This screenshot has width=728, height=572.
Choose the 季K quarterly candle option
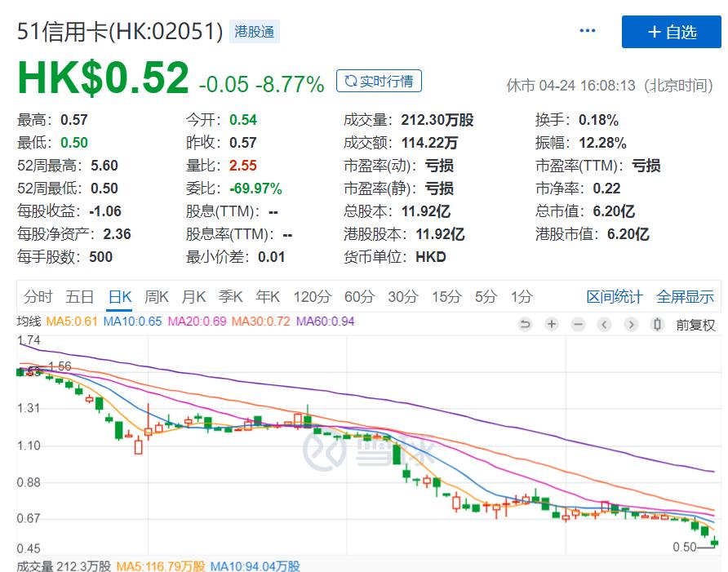tap(231, 297)
